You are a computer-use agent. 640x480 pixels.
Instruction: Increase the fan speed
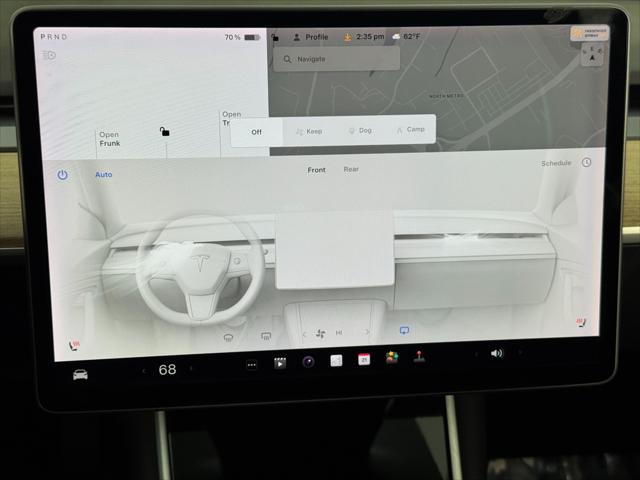[x=367, y=332]
